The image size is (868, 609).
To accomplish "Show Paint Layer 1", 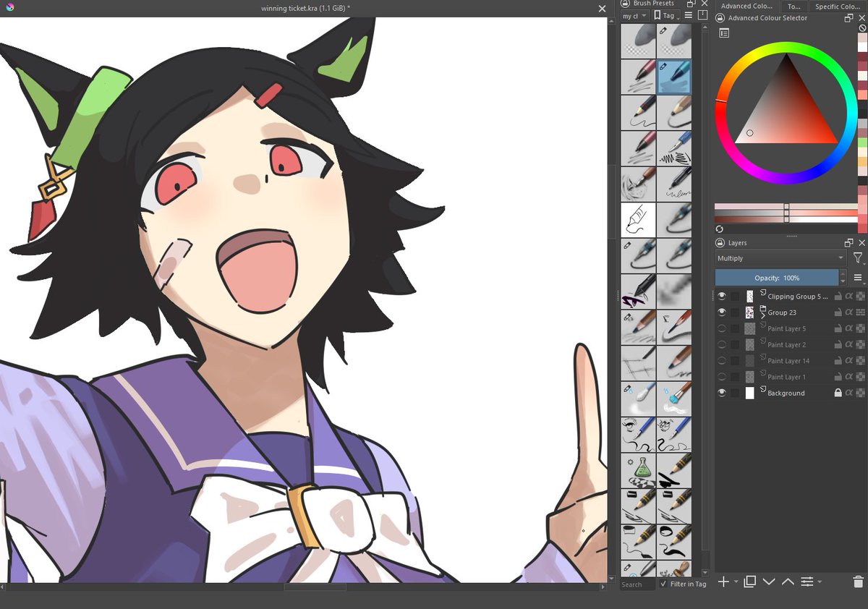I will click(721, 376).
